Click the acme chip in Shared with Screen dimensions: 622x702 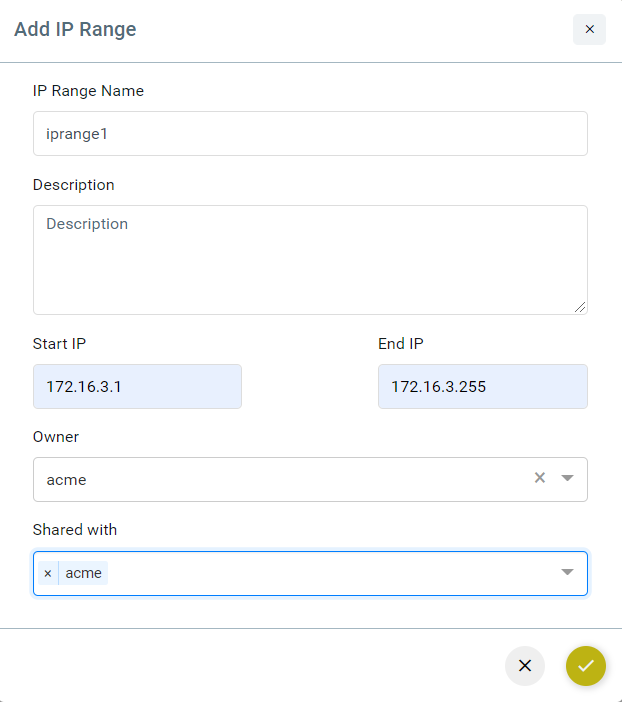(83, 573)
